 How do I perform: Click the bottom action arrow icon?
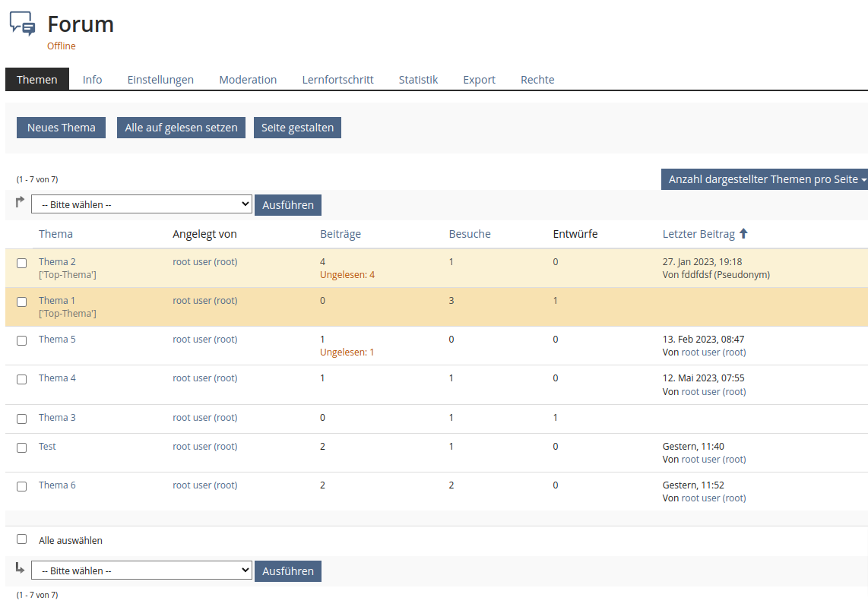click(20, 568)
